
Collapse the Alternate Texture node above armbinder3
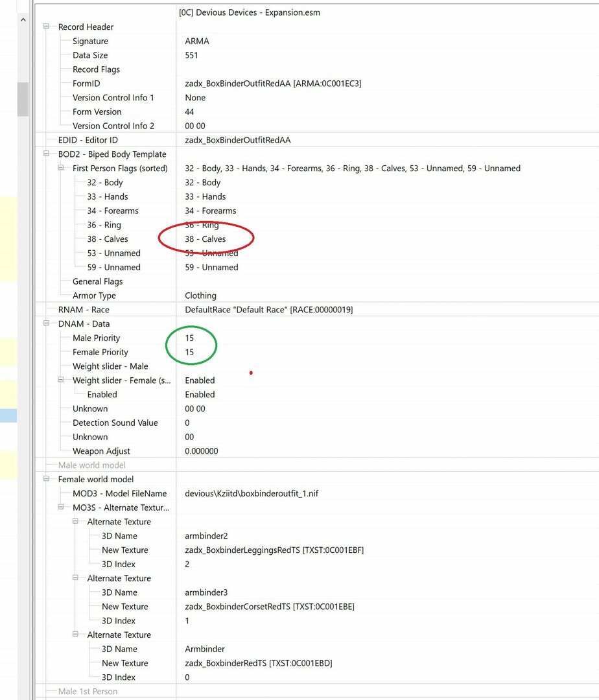[x=75, y=577]
